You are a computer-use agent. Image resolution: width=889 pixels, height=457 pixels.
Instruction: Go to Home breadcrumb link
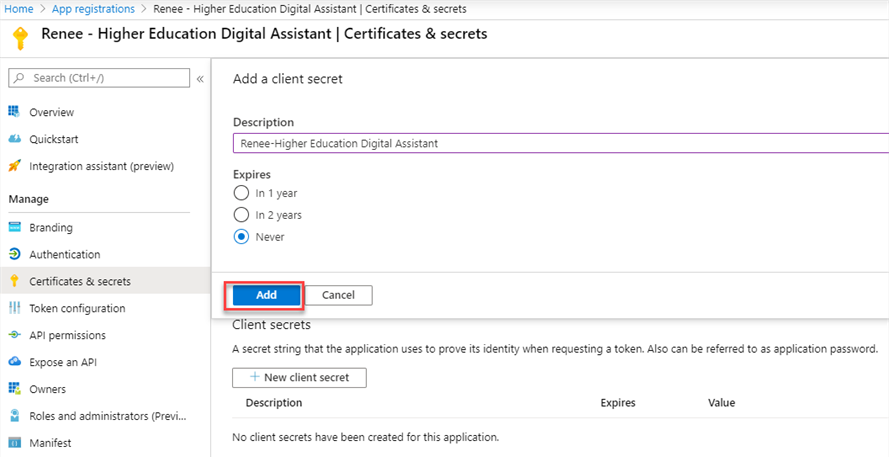pos(19,9)
